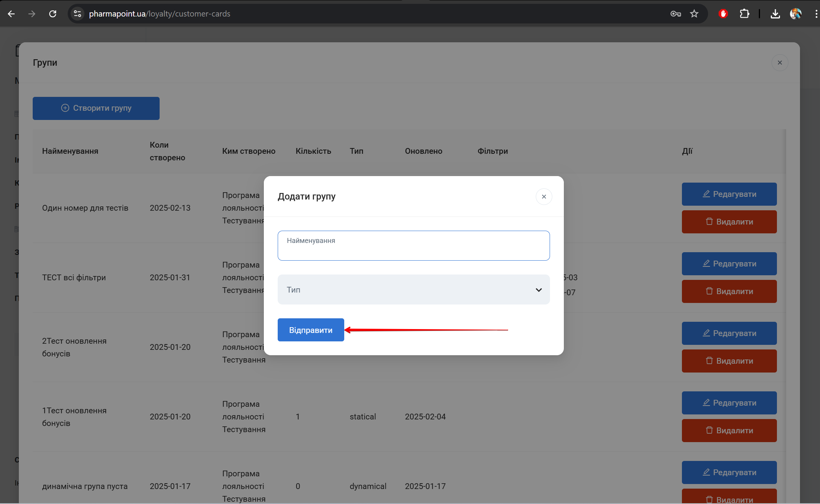
Task: Open the Тип dropdown
Action: click(413, 289)
